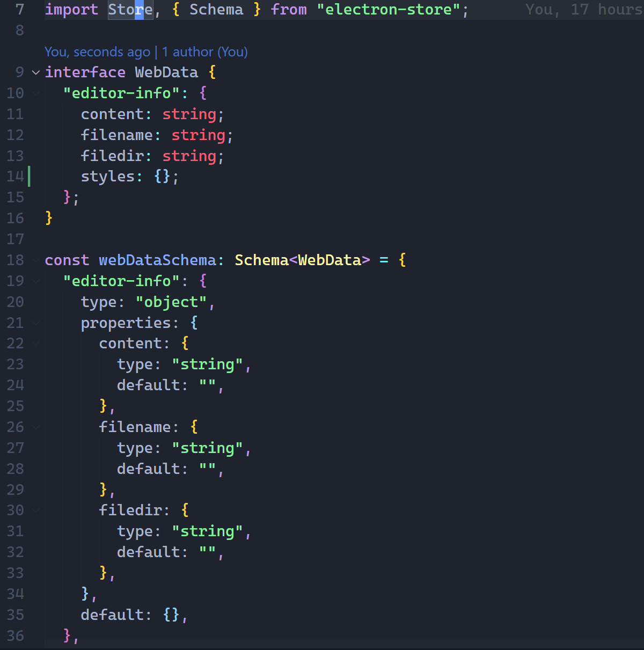This screenshot has height=650, width=644.
Task: Collapse the webDataSchema const at line 18
Action: 36,260
